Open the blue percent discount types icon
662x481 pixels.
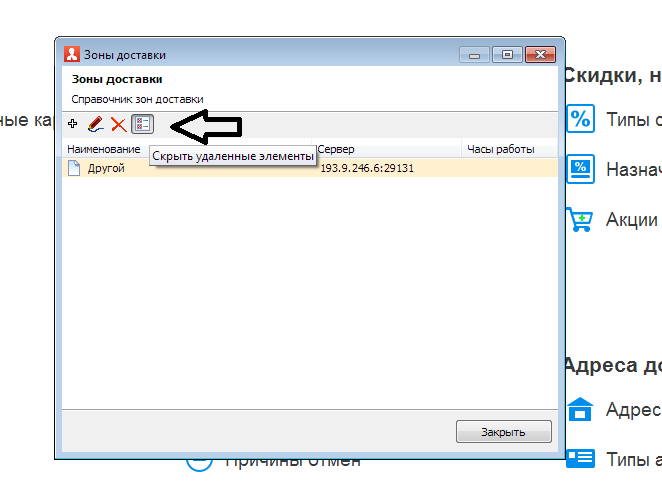point(581,119)
